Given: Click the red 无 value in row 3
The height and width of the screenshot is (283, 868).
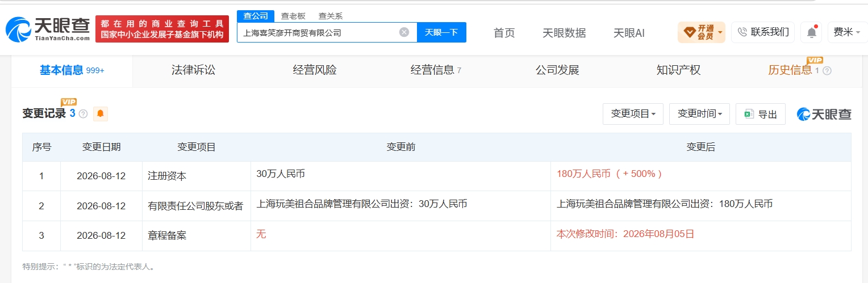Looking at the screenshot, I should click(x=261, y=234).
